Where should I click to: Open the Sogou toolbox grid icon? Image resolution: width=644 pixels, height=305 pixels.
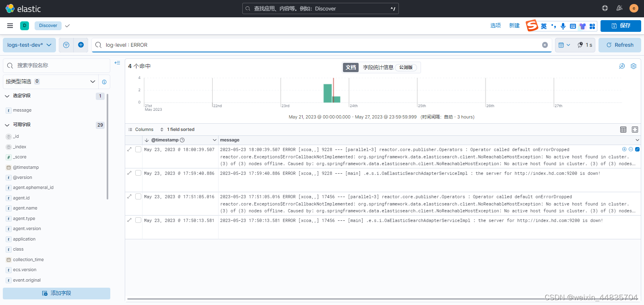coord(592,26)
